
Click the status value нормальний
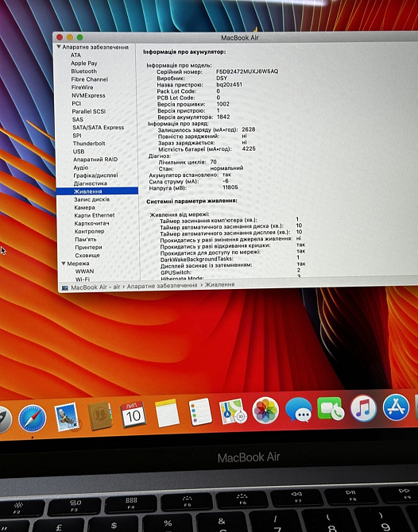point(226,168)
